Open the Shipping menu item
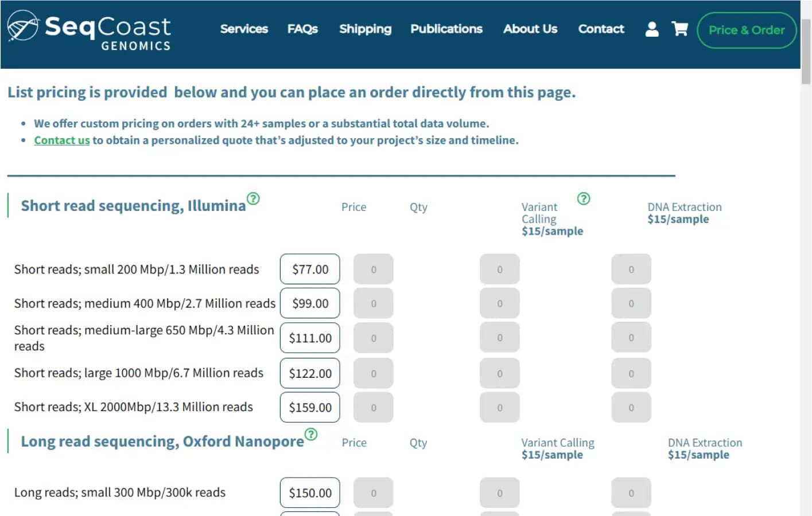The height and width of the screenshot is (516, 812). 365,29
